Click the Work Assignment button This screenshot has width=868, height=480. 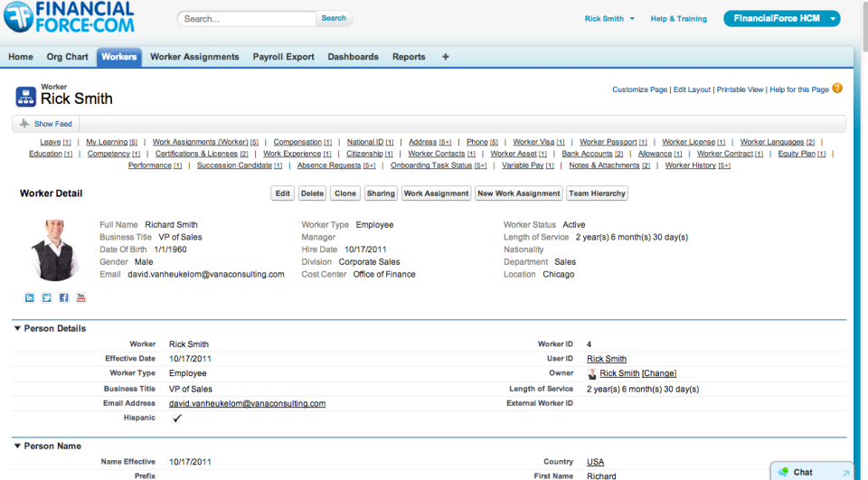[x=436, y=193]
